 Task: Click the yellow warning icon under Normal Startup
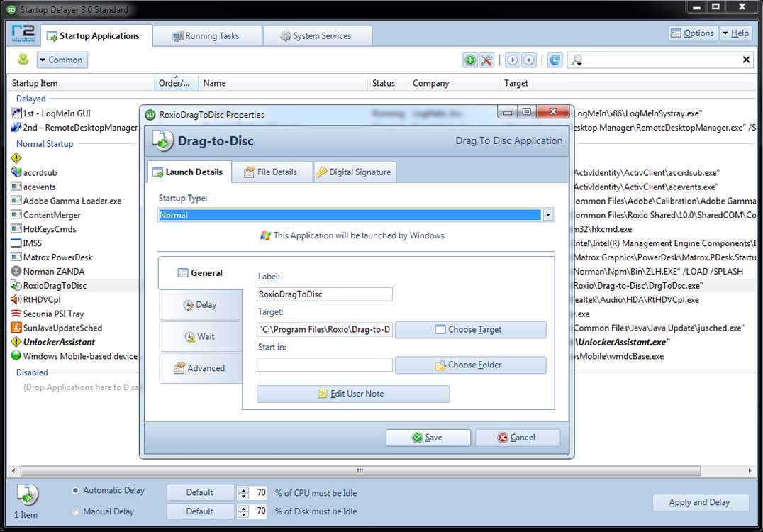tap(16, 158)
